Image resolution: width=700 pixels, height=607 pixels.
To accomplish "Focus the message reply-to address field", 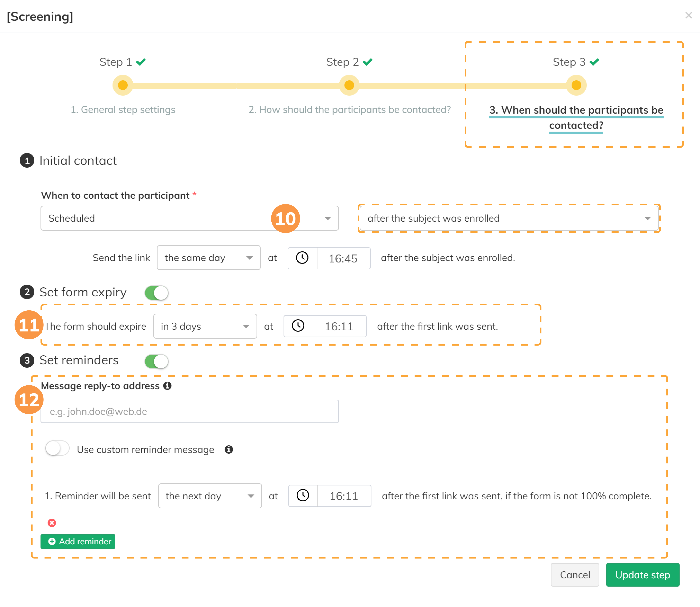I will [x=189, y=412].
